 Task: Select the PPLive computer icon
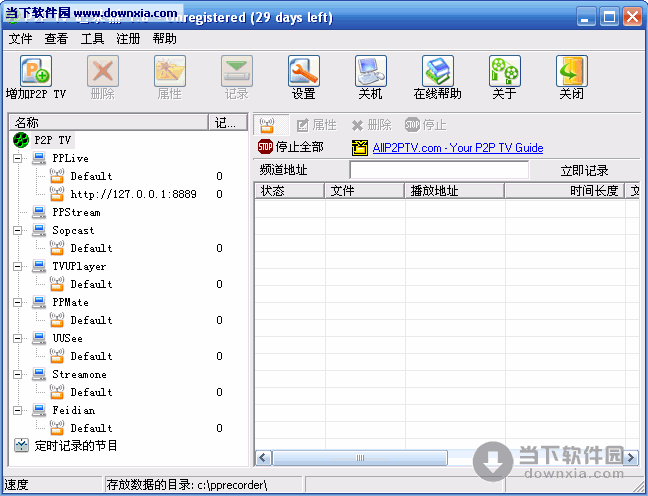point(39,158)
